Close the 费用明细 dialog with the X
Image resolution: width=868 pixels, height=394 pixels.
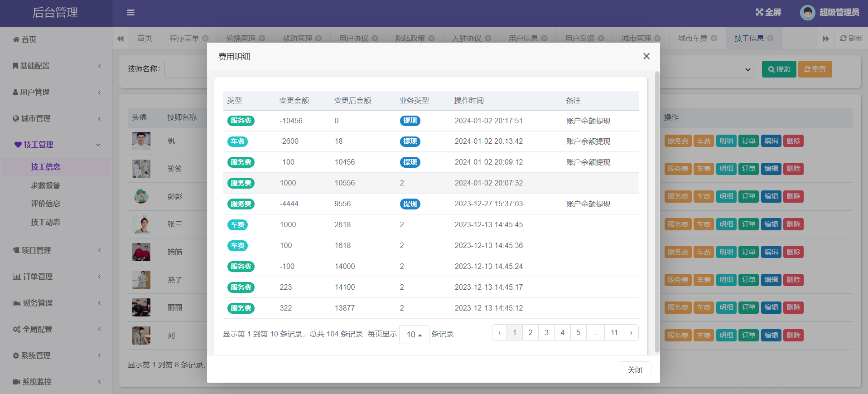coord(646,56)
